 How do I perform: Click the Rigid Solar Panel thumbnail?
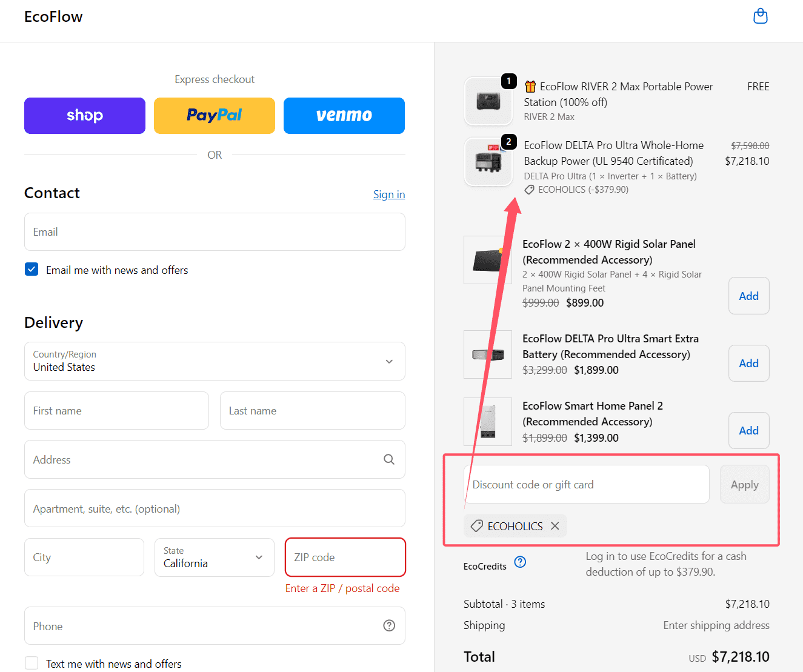[x=488, y=260]
